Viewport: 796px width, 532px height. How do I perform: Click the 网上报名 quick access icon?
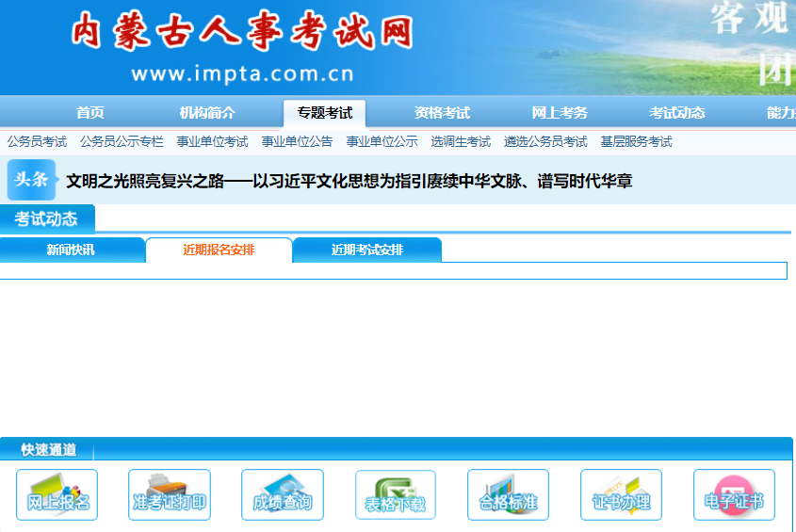point(57,494)
